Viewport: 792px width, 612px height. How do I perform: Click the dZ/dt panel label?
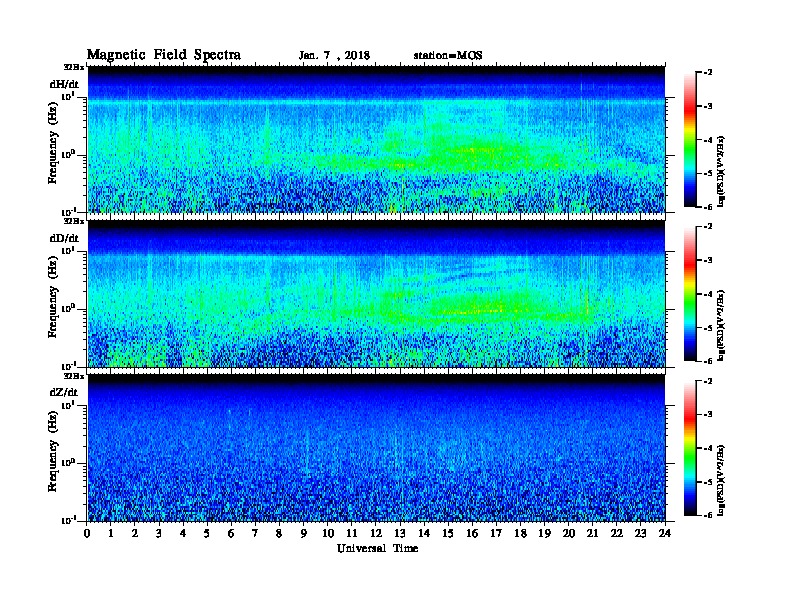pos(64,392)
